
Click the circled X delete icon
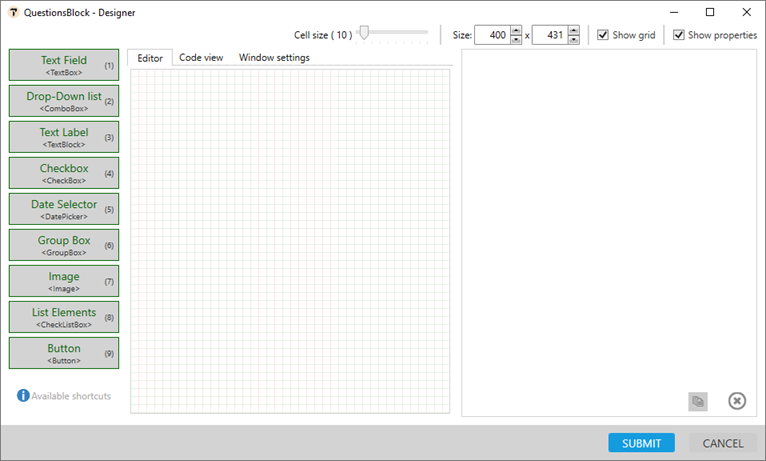coord(737,401)
